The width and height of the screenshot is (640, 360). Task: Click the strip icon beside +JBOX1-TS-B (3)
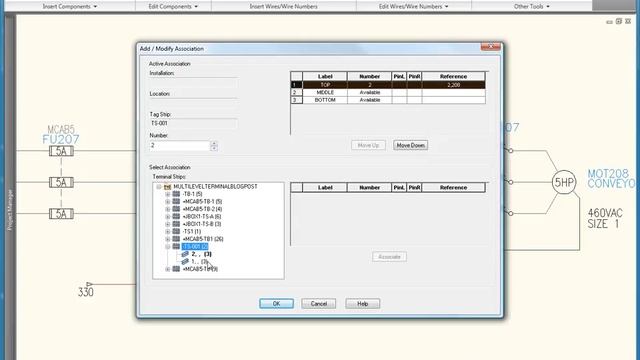pyautogui.click(x=176, y=224)
